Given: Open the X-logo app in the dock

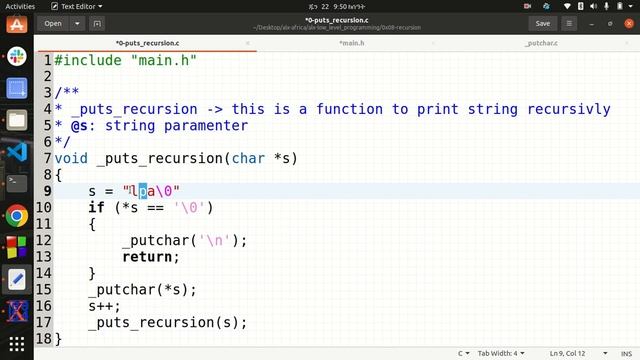Looking at the screenshot, I should 17,311.
